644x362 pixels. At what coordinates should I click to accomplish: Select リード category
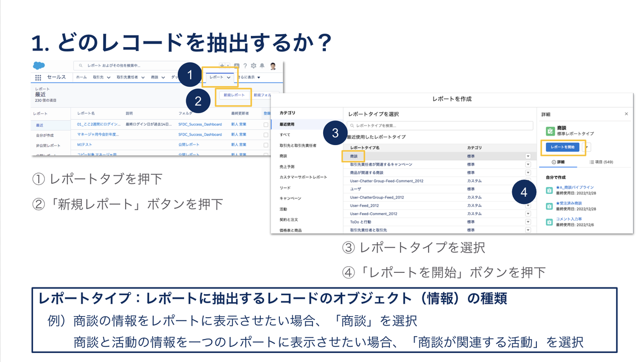pyautogui.click(x=285, y=188)
